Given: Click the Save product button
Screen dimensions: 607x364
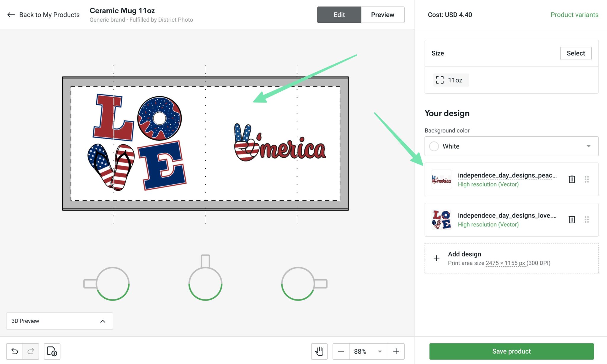Looking at the screenshot, I should point(511,351).
